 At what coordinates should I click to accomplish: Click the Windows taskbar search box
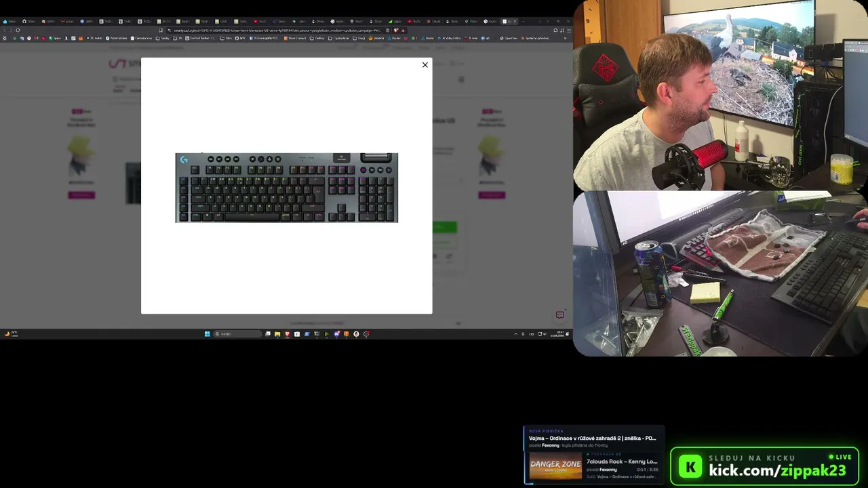(237, 333)
